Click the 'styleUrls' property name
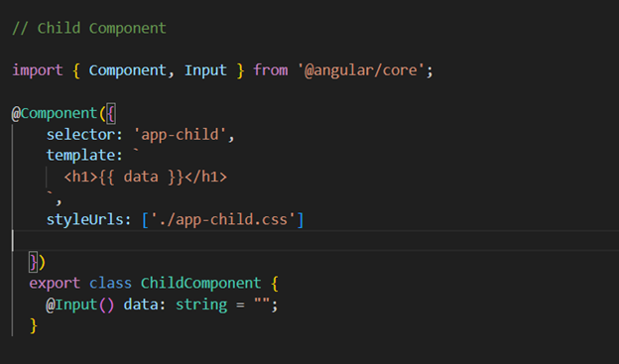The width and height of the screenshot is (619, 364). [84, 219]
